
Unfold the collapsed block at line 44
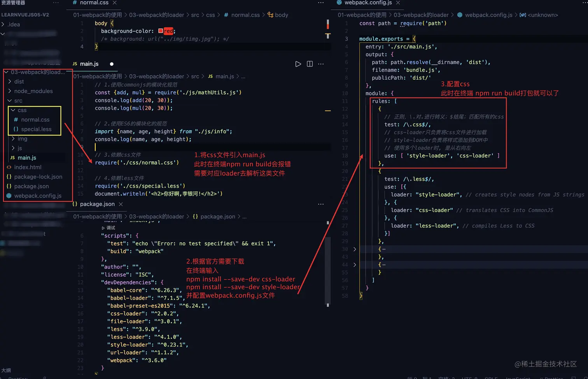point(355,265)
